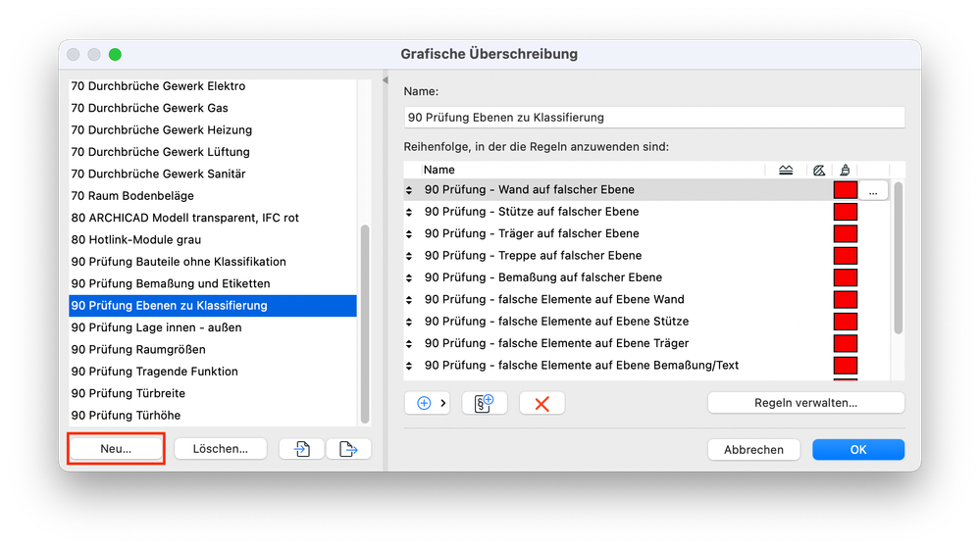Click the create new rule paragraph icon
This screenshot has width=980, height=549.
(x=485, y=403)
